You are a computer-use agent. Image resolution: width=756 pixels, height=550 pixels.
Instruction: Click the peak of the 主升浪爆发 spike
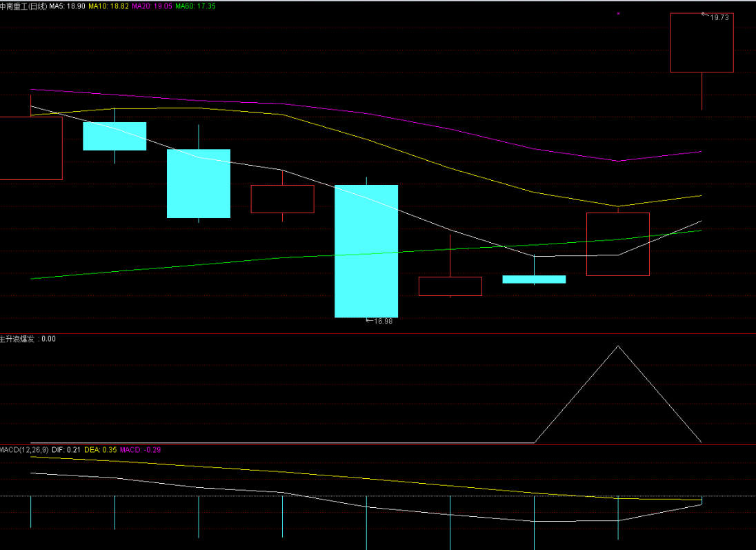(x=618, y=346)
